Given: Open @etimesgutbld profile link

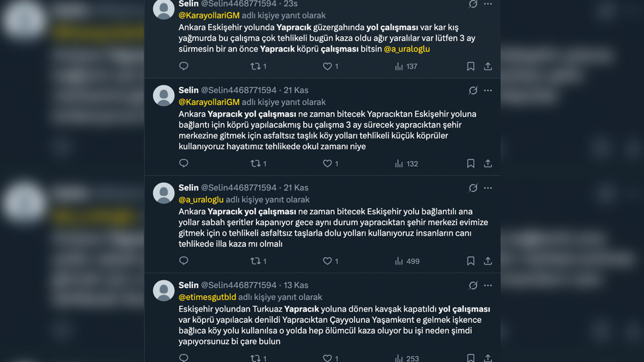Looking at the screenshot, I should (207, 297).
